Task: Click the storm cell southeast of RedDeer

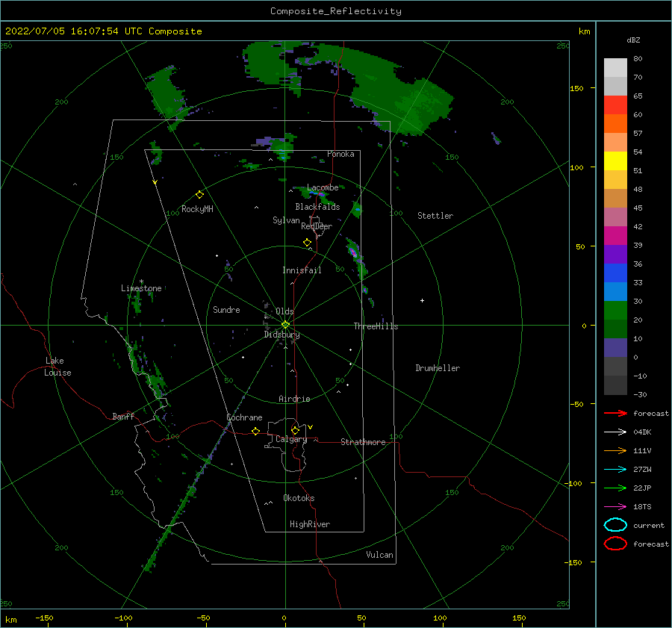Action: click(x=353, y=252)
